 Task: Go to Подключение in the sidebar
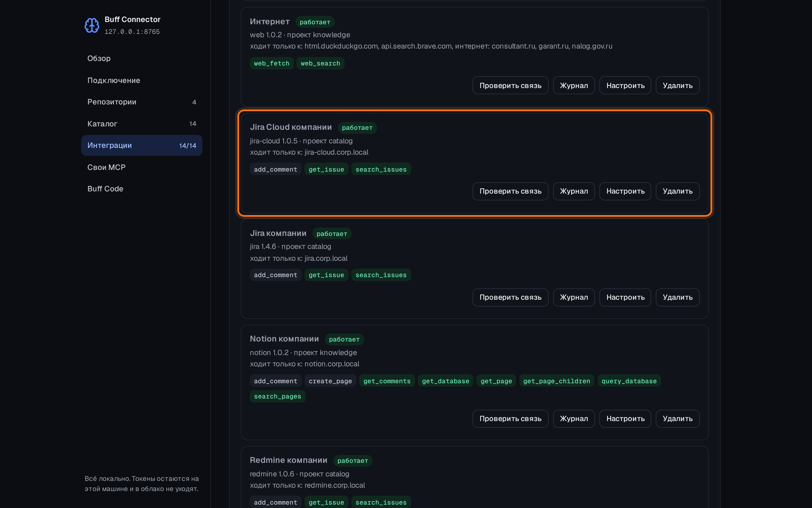(x=142, y=80)
